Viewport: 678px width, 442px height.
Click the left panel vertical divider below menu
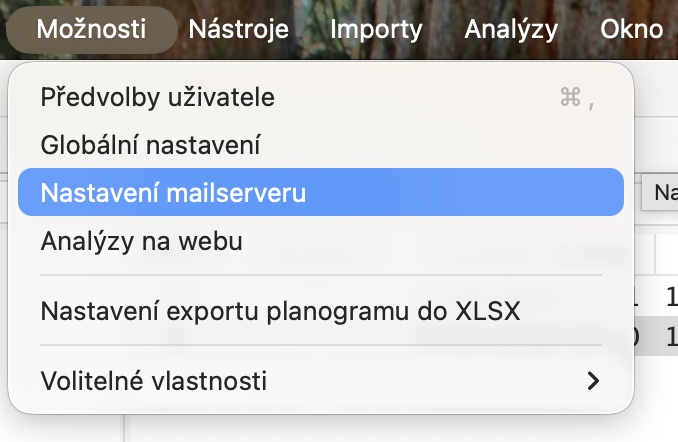point(124,428)
